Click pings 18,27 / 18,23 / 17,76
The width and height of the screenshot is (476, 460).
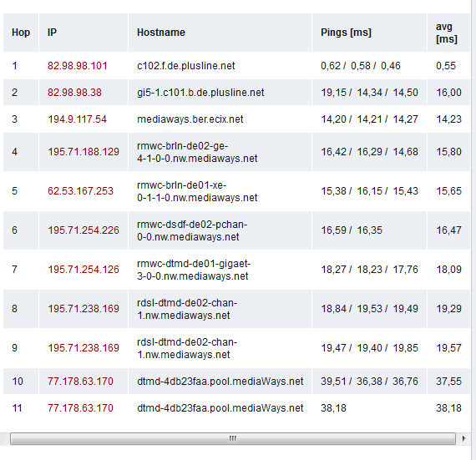point(369,270)
